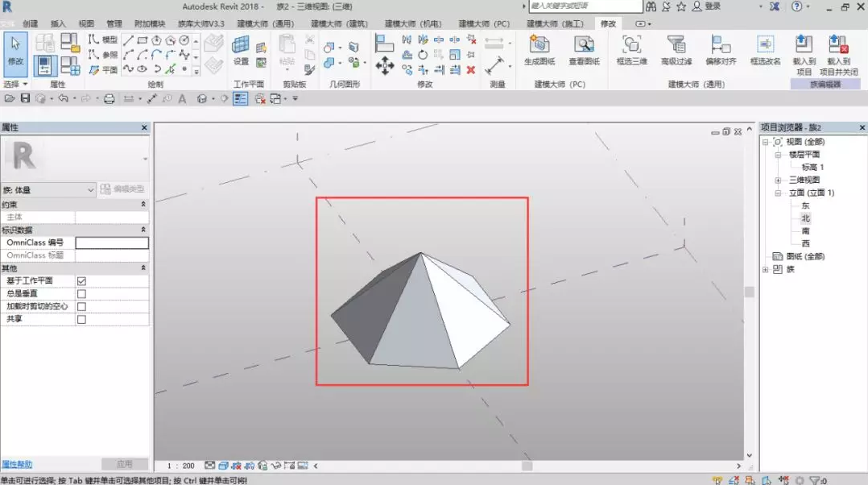
Task: Collapse the 约束 properties section
Action: [143, 205]
